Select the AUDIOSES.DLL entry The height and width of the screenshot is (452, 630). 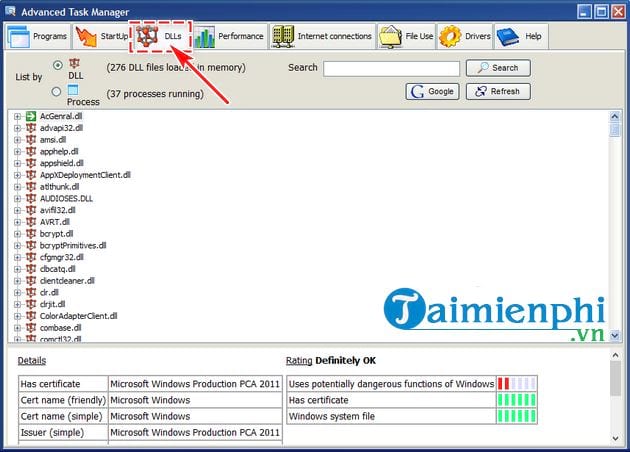66,198
